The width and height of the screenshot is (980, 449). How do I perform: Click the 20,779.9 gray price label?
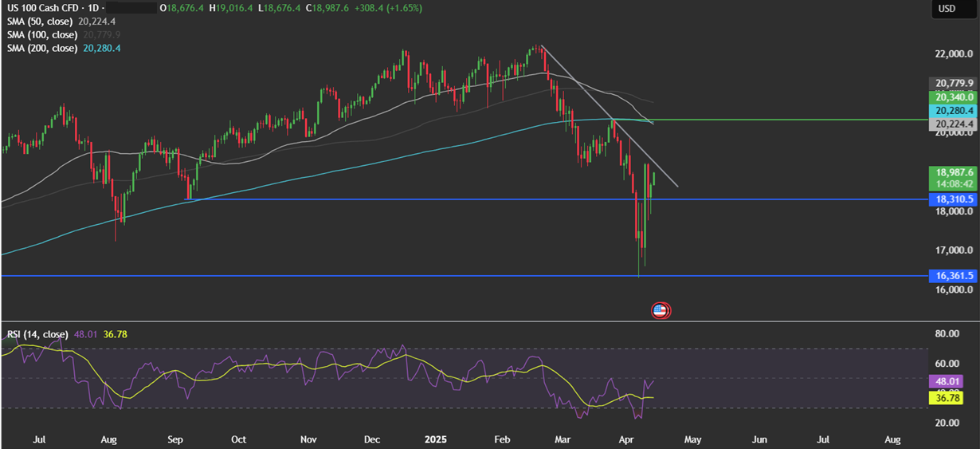tap(953, 83)
